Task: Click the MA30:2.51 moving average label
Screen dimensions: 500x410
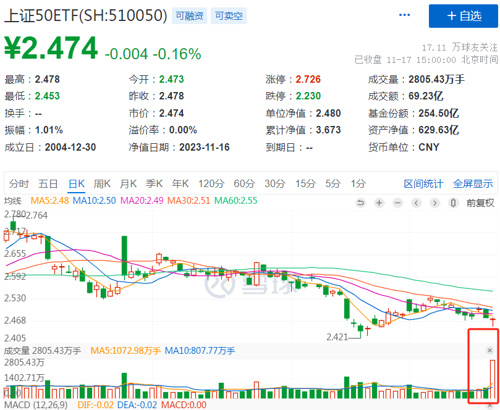Action: [189, 201]
